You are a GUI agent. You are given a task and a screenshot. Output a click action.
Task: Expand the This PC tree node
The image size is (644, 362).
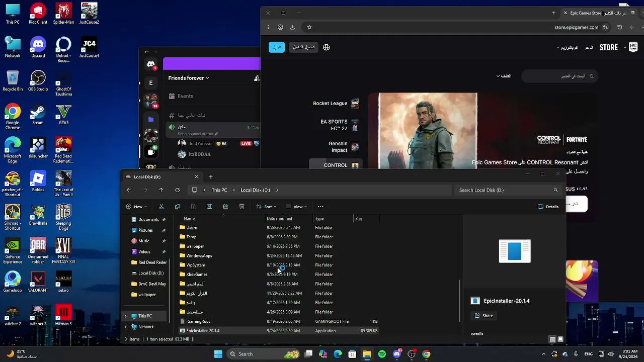(126, 316)
